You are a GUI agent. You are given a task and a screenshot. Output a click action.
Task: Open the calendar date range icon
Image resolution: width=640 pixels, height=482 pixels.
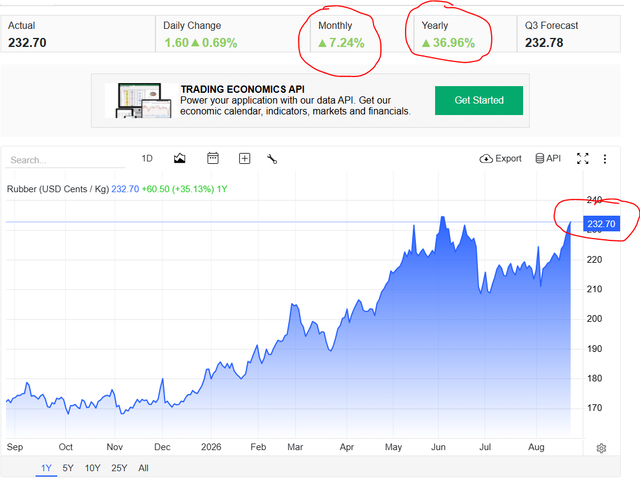(213, 158)
